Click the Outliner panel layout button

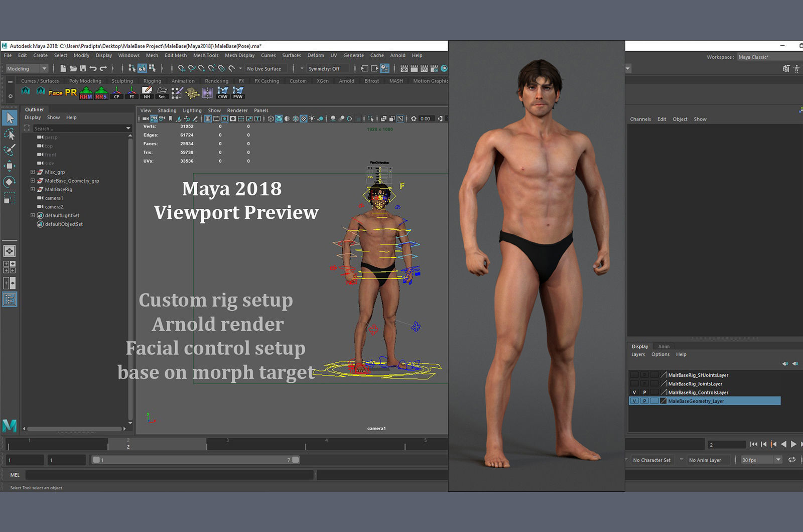pos(10,300)
